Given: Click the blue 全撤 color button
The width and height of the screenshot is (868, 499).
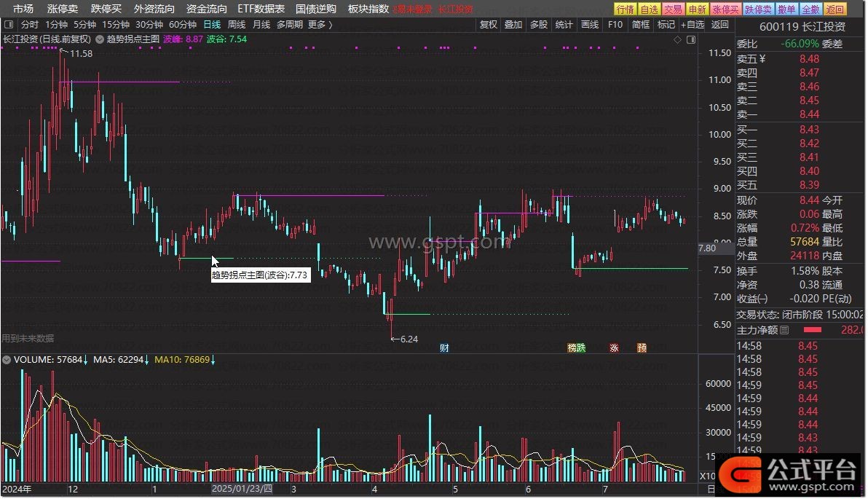Looking at the screenshot, I should point(810,9).
